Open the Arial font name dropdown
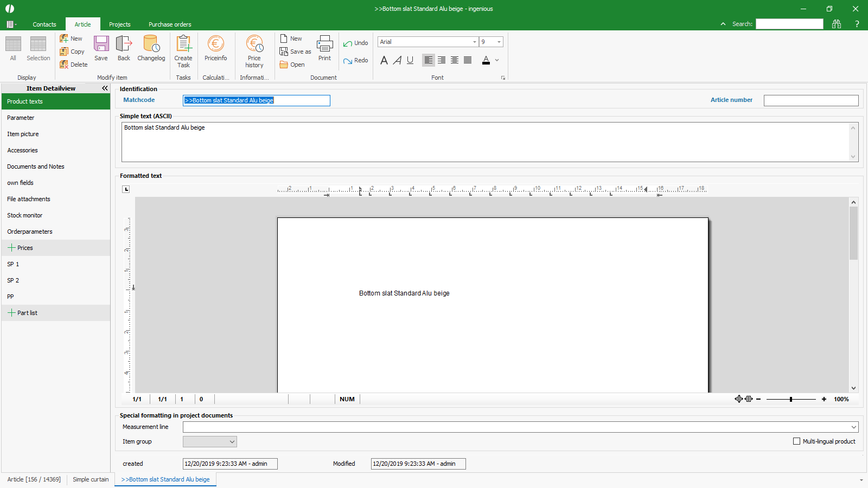 pos(474,42)
